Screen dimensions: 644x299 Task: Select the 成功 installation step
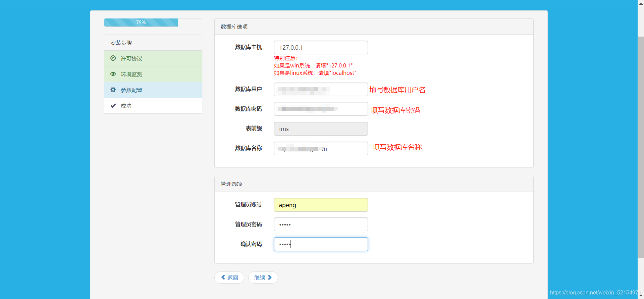pyautogui.click(x=153, y=106)
